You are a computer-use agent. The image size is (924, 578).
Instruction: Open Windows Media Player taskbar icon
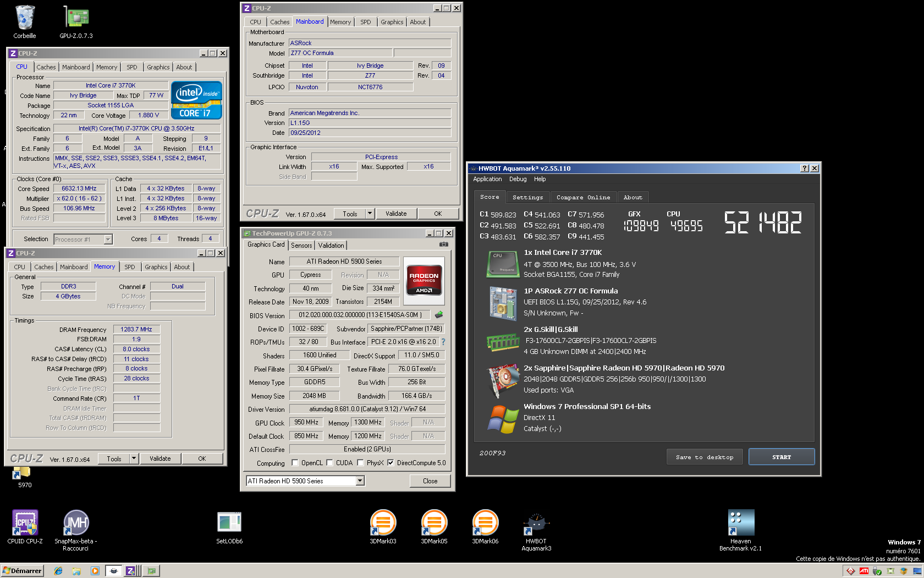tap(95, 571)
